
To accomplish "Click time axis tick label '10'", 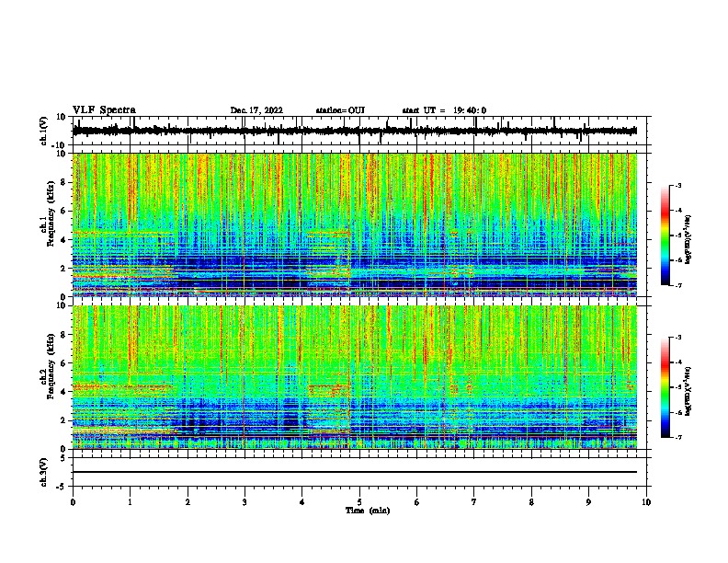I will 646,502.
